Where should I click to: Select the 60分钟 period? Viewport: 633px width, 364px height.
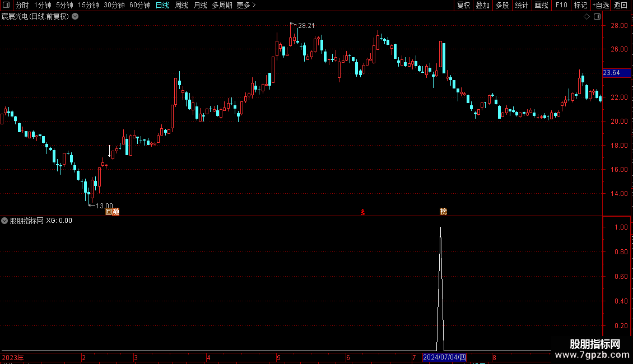tap(140, 5)
